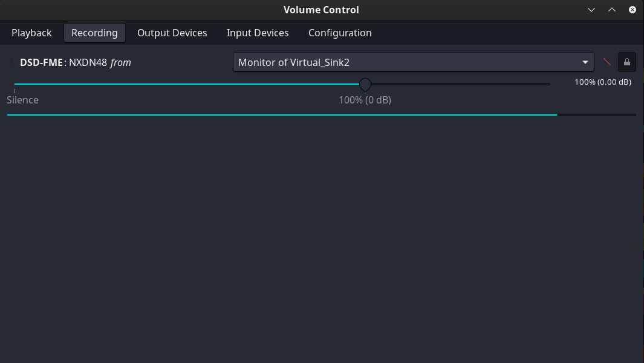Mute the DSD-FME recording stream
Viewport: 644px width, 363px height.
point(607,62)
